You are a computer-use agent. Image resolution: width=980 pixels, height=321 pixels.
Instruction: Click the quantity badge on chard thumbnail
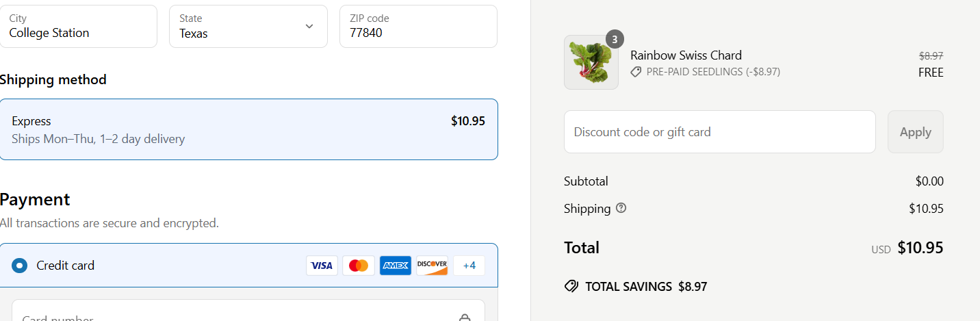tap(615, 40)
